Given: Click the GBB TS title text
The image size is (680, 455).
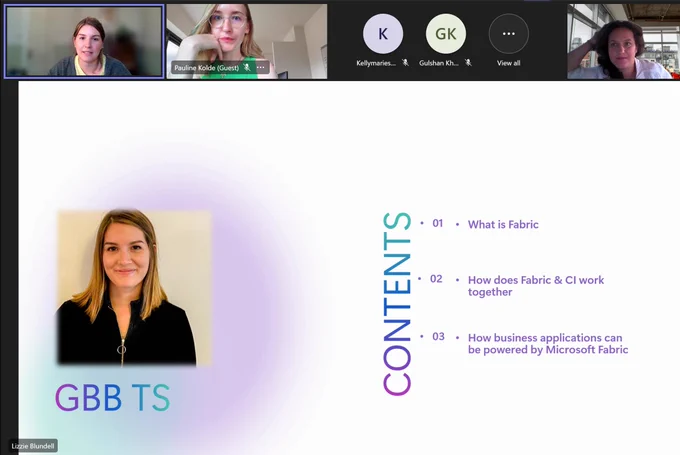Looking at the screenshot, I should coord(112,397).
